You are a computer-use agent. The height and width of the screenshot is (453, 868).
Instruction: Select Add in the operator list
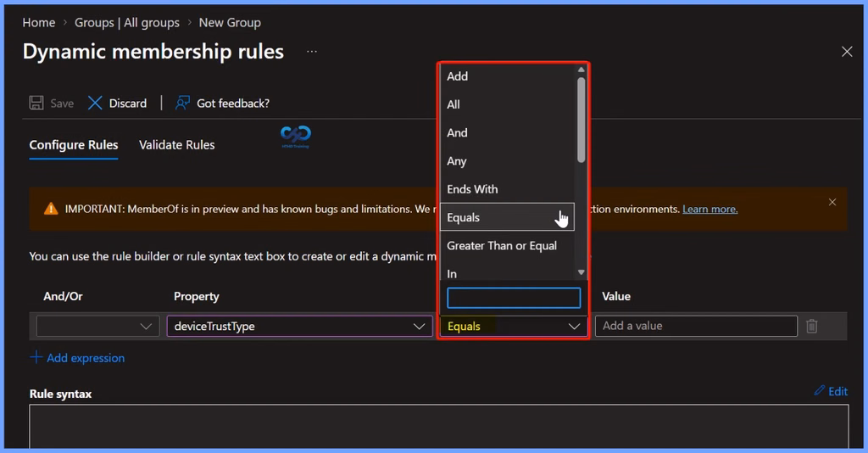tap(507, 76)
